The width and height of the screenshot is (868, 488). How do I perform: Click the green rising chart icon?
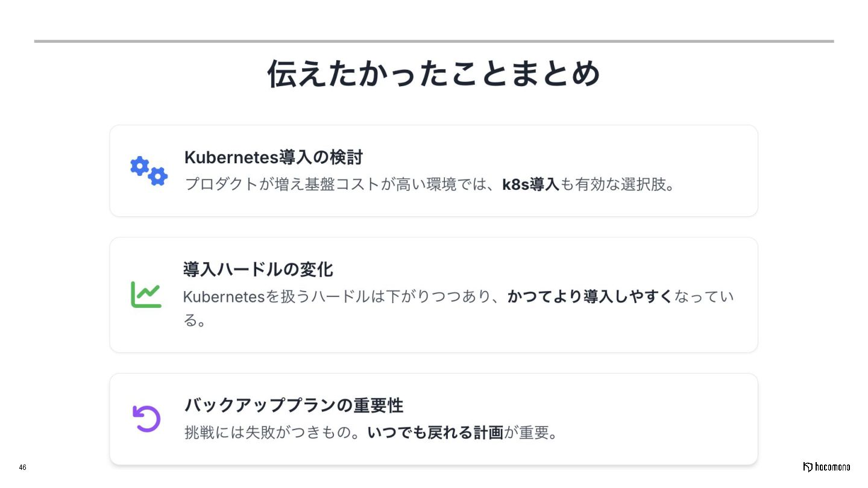pos(146,295)
